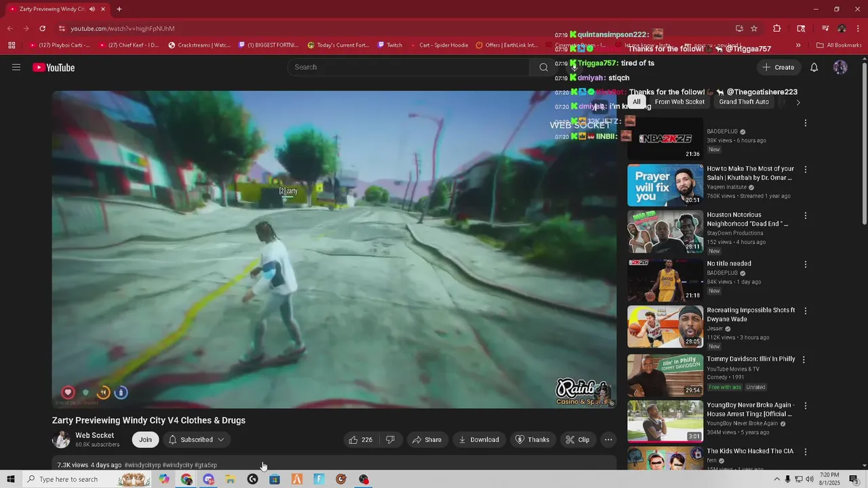Open Chrome apps grid in bookmarks bar
The width and height of the screenshot is (868, 488).
(12, 45)
